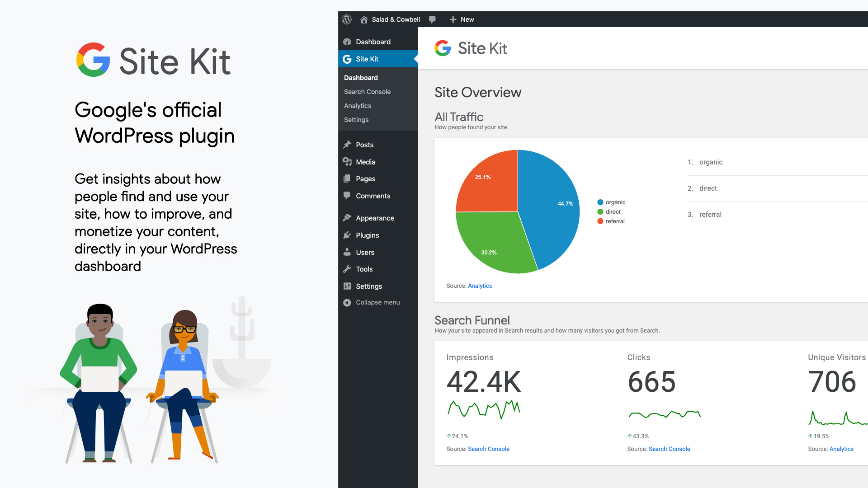
Task: Click the 24.1% increase indicator
Action: (x=457, y=436)
